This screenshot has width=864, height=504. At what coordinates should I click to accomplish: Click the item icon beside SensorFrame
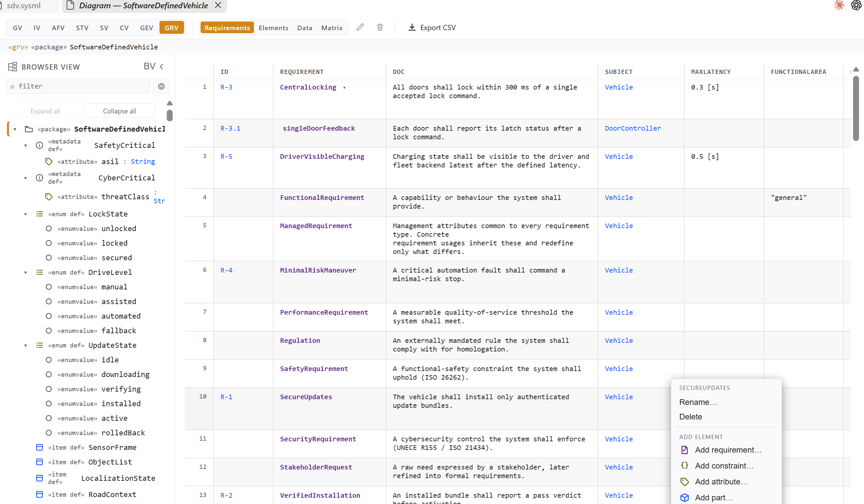39,447
